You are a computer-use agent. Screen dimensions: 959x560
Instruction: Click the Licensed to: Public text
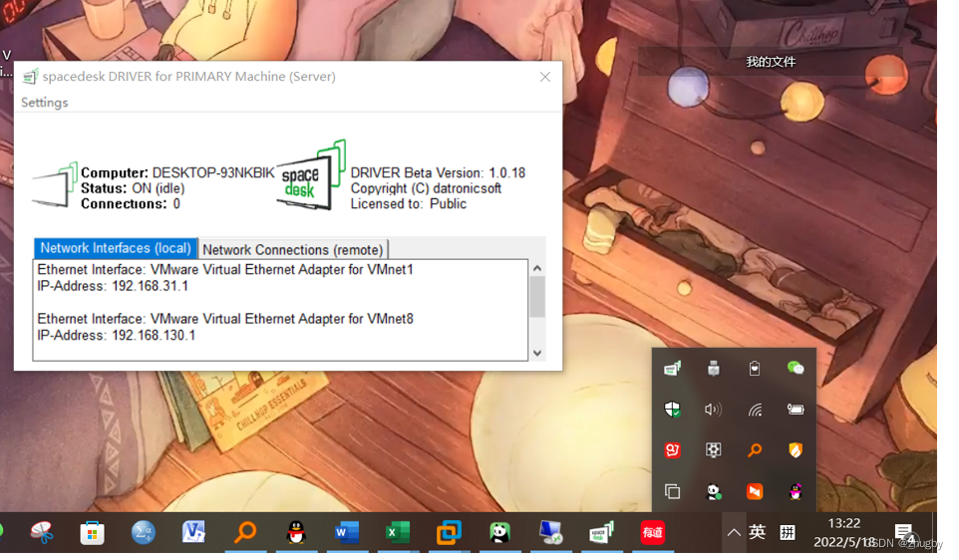pos(408,204)
